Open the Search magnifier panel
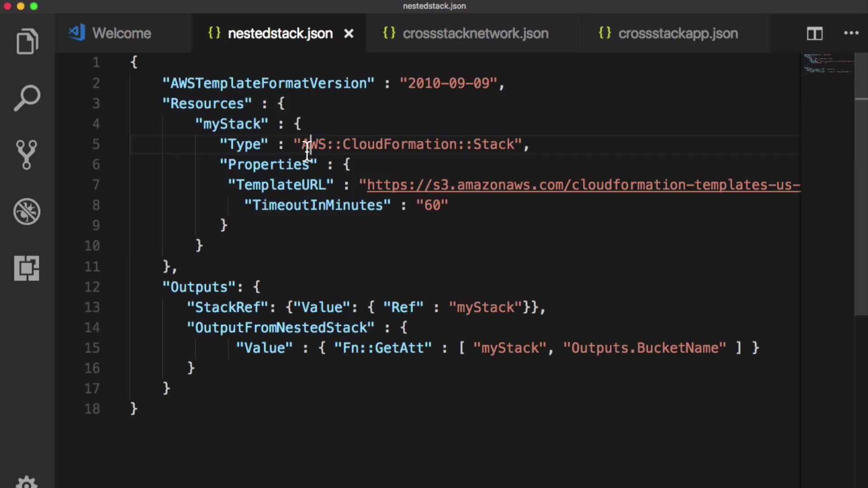This screenshot has width=868, height=488. click(x=27, y=98)
